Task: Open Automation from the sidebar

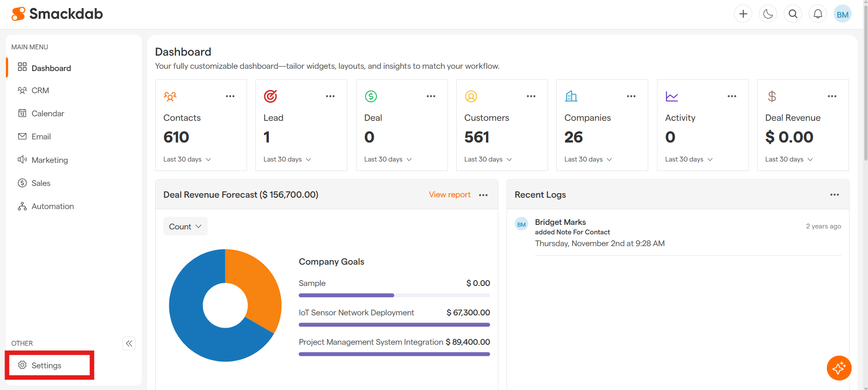Action: point(52,206)
